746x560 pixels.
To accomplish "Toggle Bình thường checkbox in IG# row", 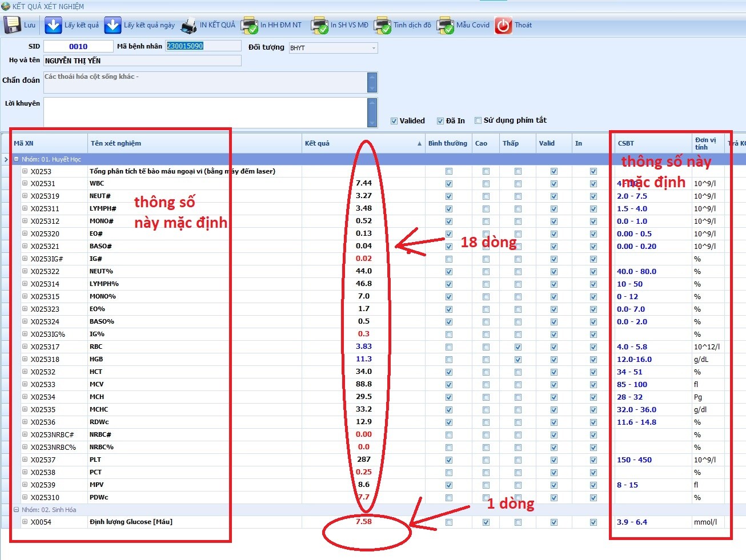I will point(449,259).
